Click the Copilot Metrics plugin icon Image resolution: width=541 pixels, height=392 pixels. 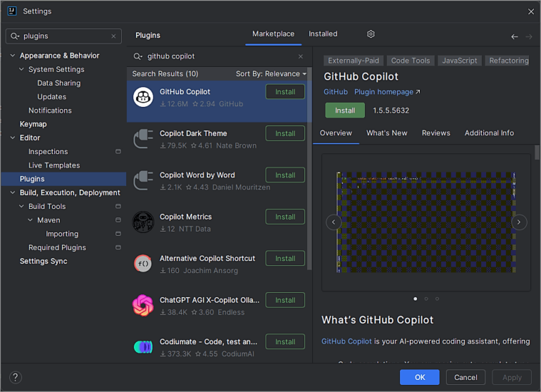click(143, 222)
